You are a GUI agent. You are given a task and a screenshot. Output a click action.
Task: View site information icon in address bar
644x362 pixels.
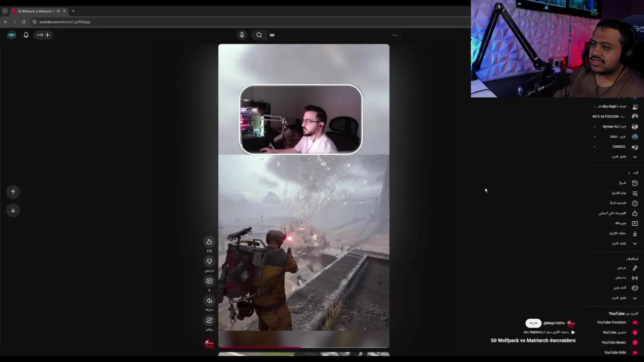point(34,22)
